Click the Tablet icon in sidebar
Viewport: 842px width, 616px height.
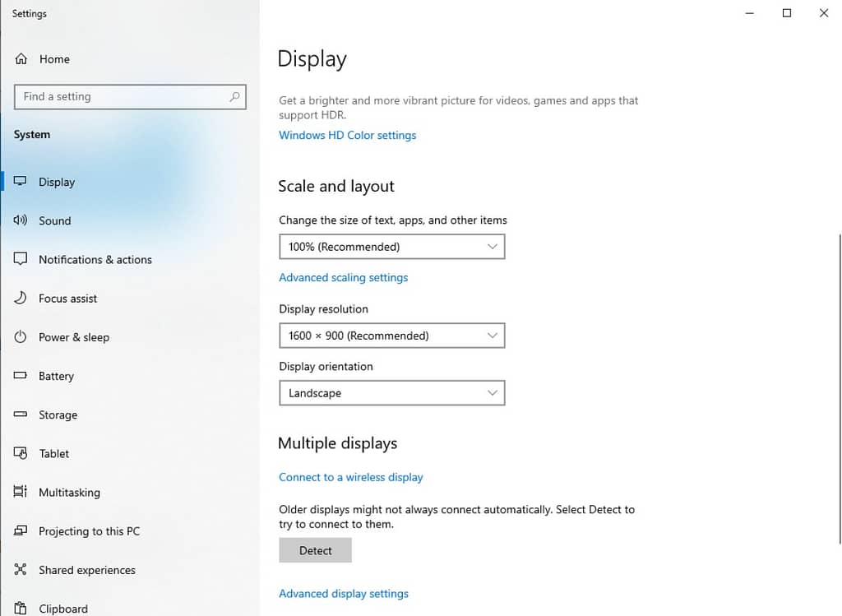click(21, 453)
